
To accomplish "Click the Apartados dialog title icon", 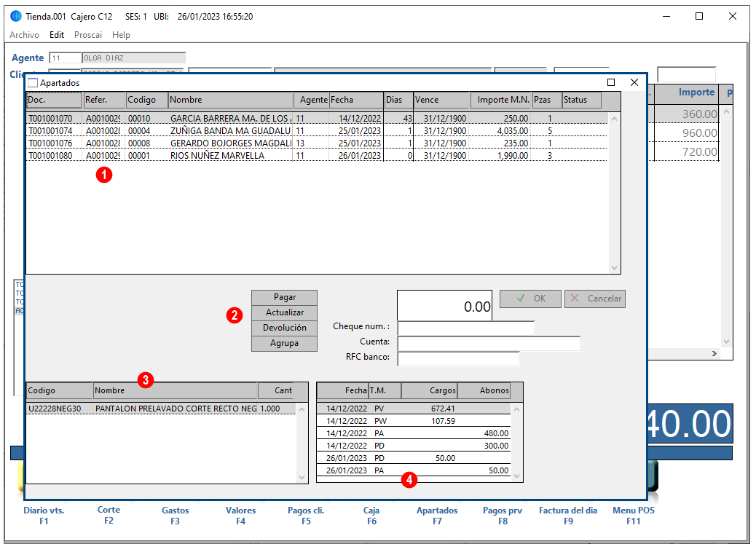I will coord(33,83).
